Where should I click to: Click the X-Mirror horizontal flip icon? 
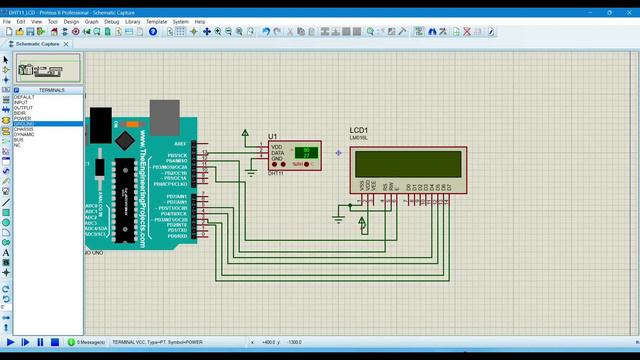6,318
